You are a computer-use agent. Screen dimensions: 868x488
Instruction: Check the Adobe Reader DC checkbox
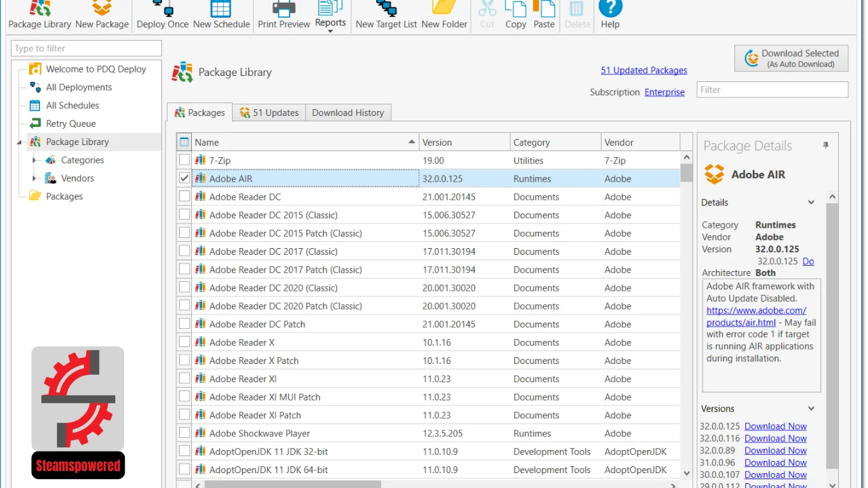(x=184, y=197)
